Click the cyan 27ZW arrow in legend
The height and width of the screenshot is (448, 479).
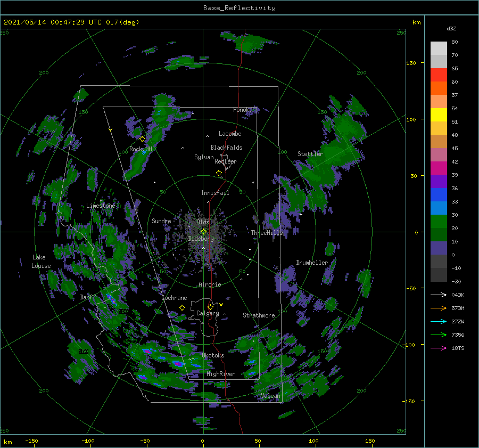tap(439, 321)
